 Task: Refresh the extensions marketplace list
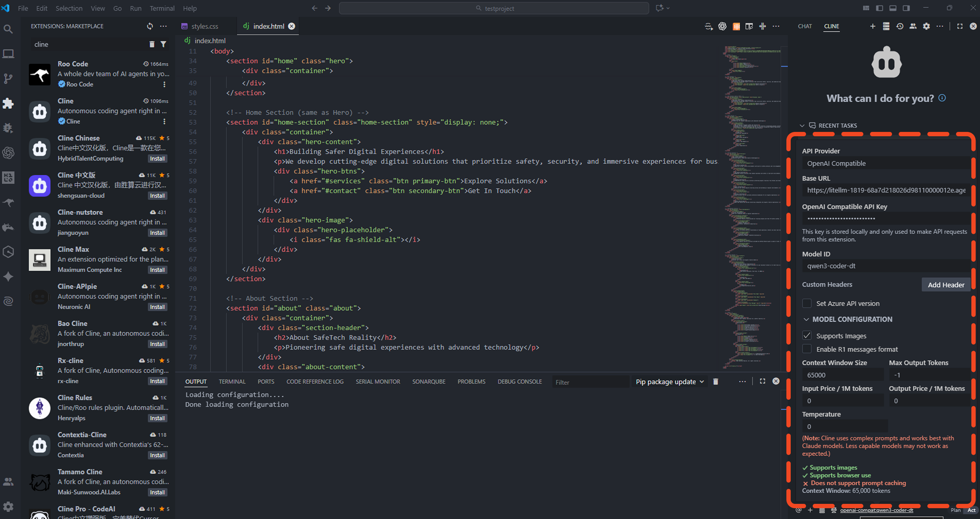tap(150, 26)
